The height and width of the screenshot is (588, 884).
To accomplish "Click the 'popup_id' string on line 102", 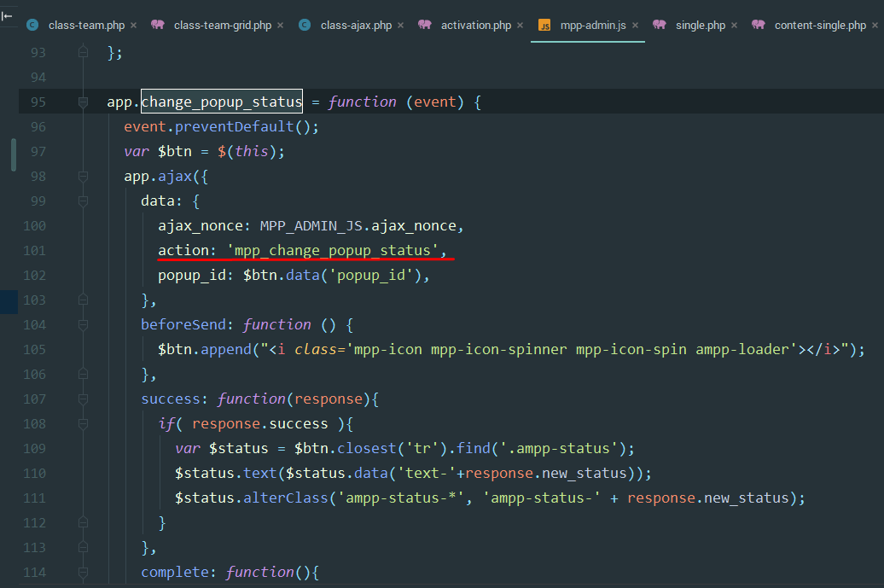I will [x=371, y=275].
